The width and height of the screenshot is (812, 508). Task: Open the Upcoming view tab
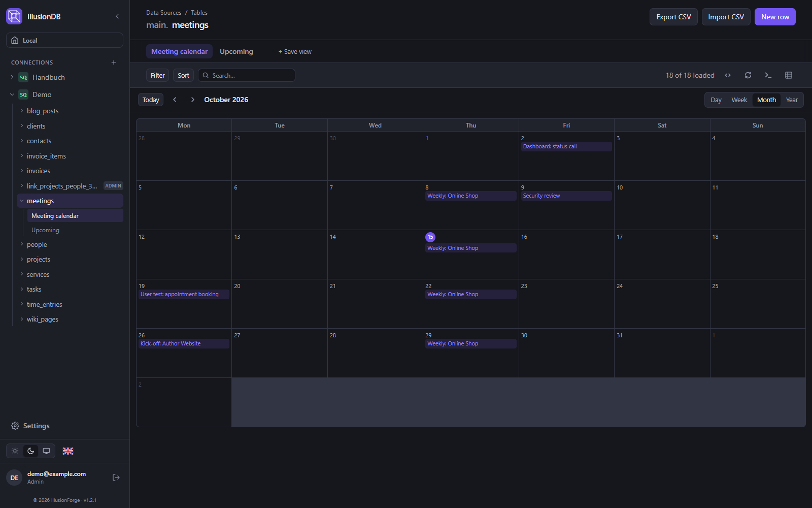[x=236, y=51]
